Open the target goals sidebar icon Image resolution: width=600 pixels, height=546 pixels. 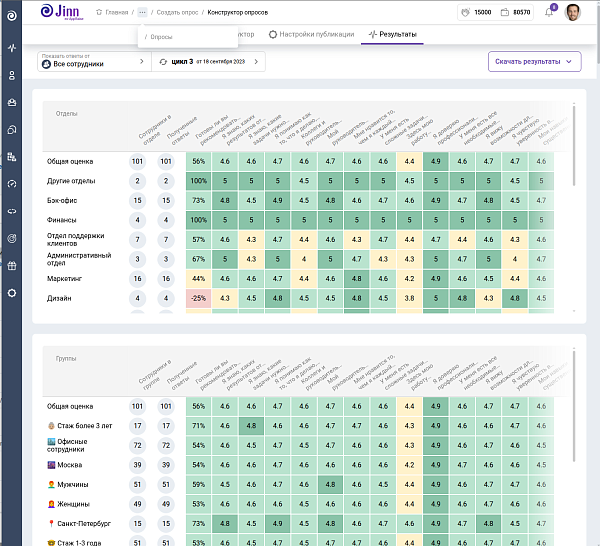tap(11, 238)
